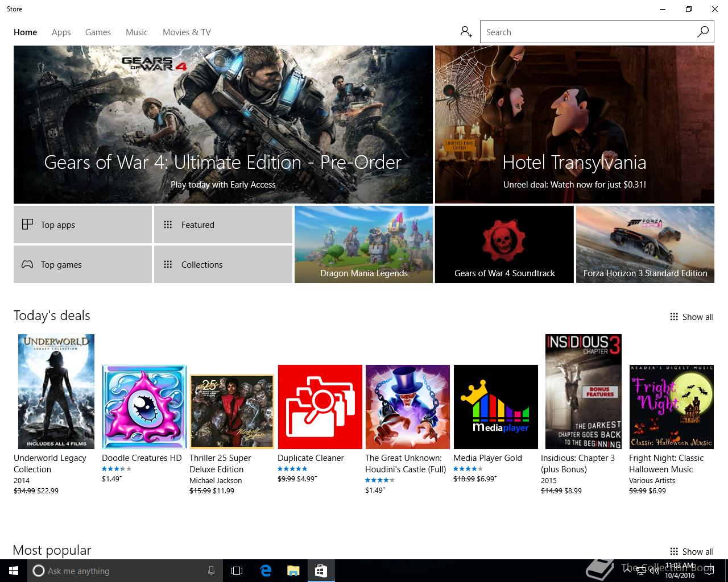This screenshot has height=582, width=728.
Task: Show all of Today's deals
Action: click(x=692, y=317)
